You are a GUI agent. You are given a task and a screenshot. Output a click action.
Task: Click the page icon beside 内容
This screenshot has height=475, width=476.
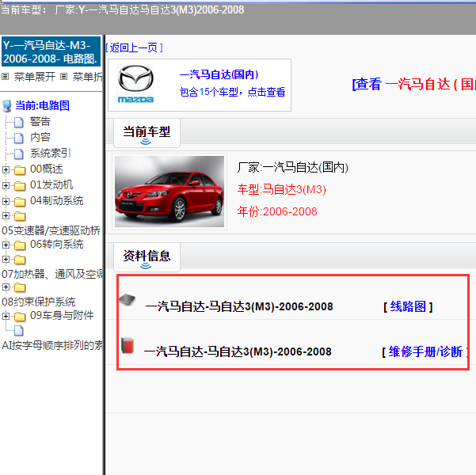tap(19, 138)
